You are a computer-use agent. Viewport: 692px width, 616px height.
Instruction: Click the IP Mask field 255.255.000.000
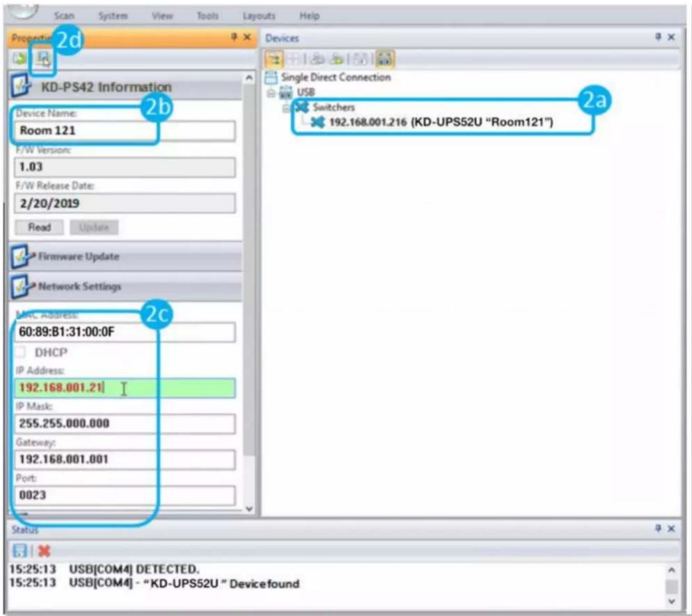pos(125,423)
